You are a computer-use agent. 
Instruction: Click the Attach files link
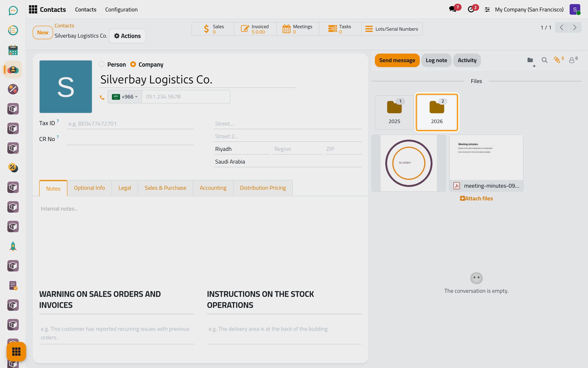coord(476,198)
